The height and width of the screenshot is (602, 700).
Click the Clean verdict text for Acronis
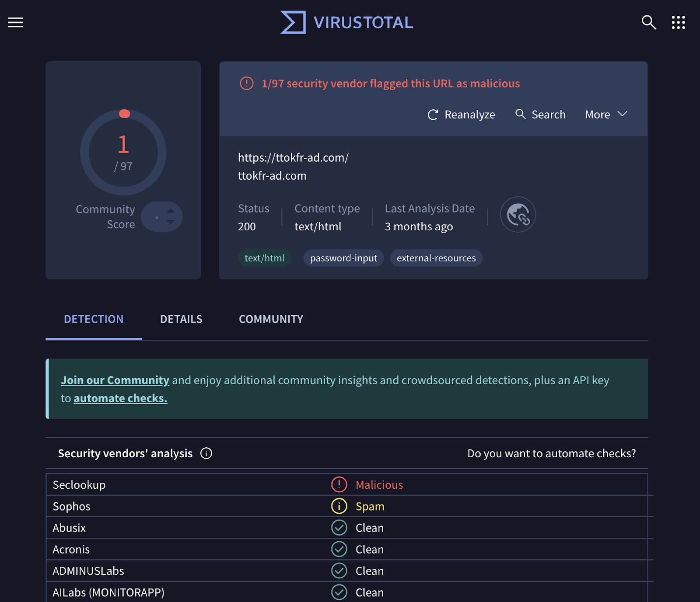370,549
